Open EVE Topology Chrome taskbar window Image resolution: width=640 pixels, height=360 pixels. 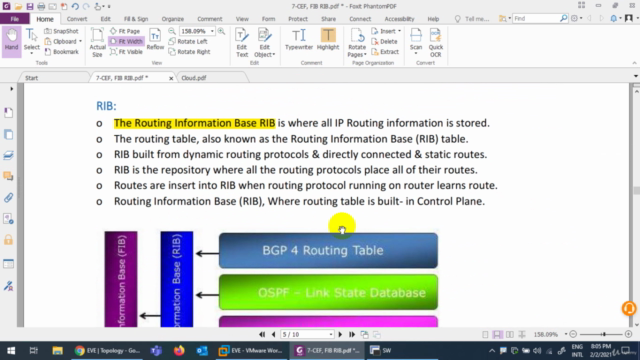point(108,351)
